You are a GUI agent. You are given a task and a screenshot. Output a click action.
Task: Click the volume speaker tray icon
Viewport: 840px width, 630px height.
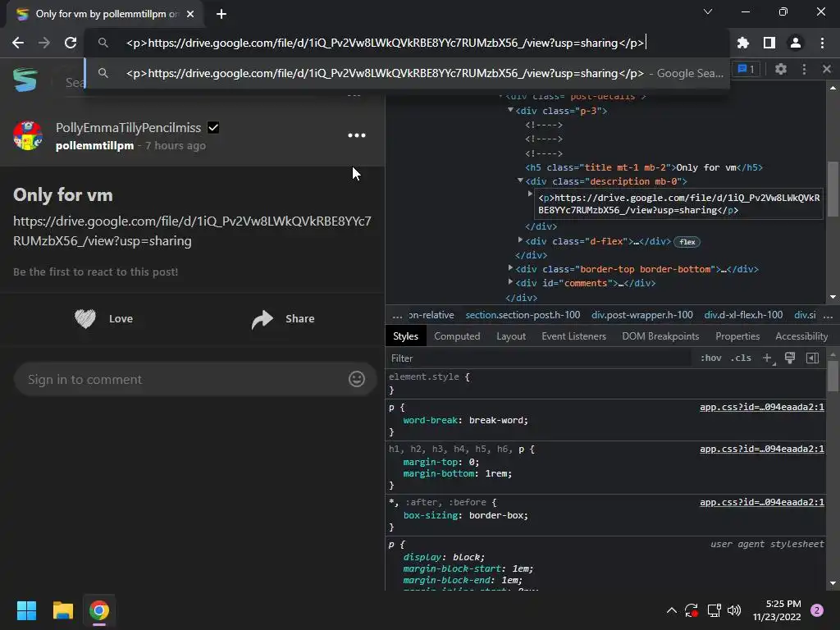pos(734,610)
